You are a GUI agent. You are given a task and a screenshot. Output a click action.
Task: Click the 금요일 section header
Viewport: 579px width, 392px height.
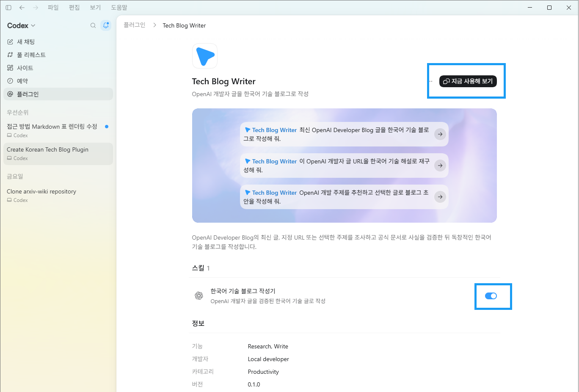point(15,177)
